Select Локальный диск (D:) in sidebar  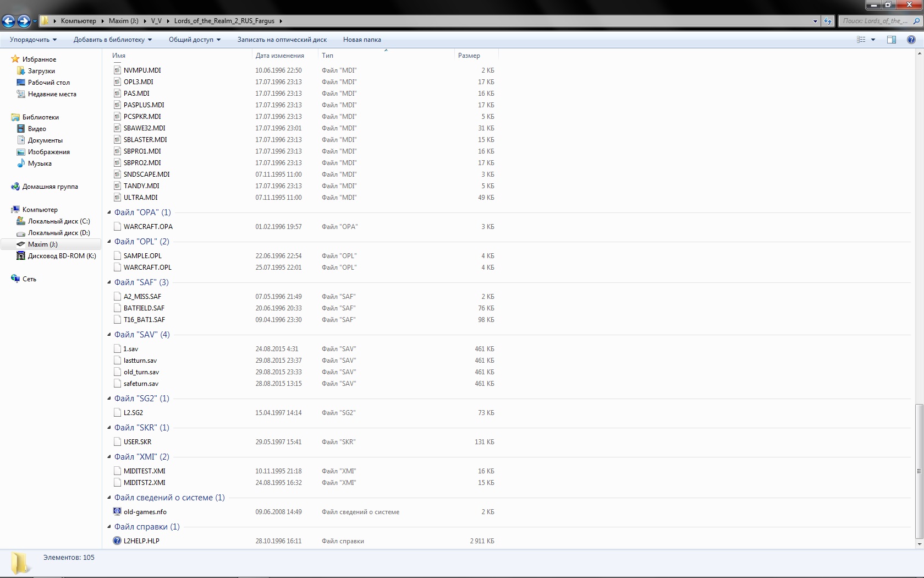tap(59, 232)
